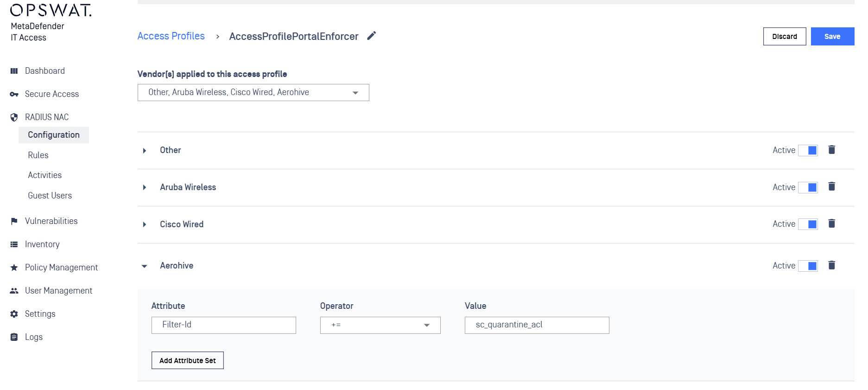This screenshot has height=390, width=868.
Task: Click the Cisco Wired section title
Action: (x=182, y=224)
